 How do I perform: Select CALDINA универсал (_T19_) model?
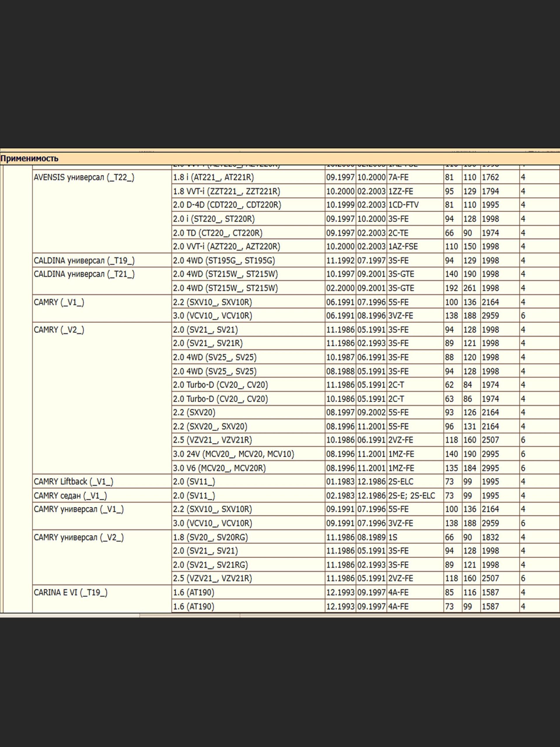click(84, 261)
